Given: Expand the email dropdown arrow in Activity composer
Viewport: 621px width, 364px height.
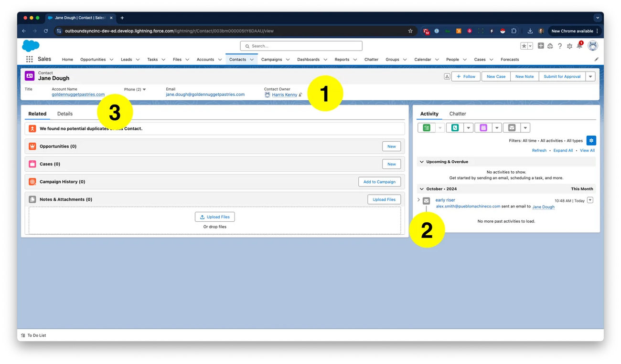Looking at the screenshot, I should pos(525,127).
